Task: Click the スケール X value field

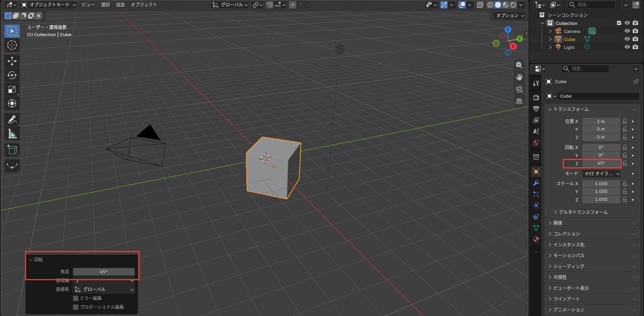Action: 601,184
